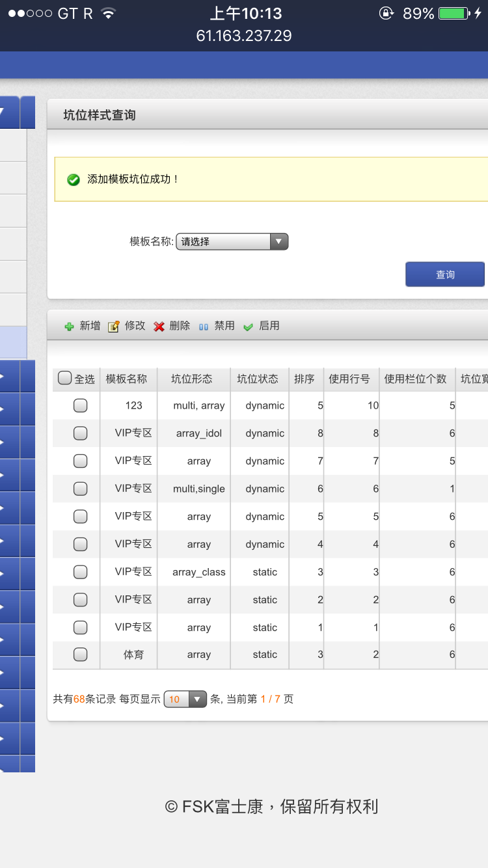Check the array_class row checkbox
488x868 pixels.
pyautogui.click(x=80, y=572)
